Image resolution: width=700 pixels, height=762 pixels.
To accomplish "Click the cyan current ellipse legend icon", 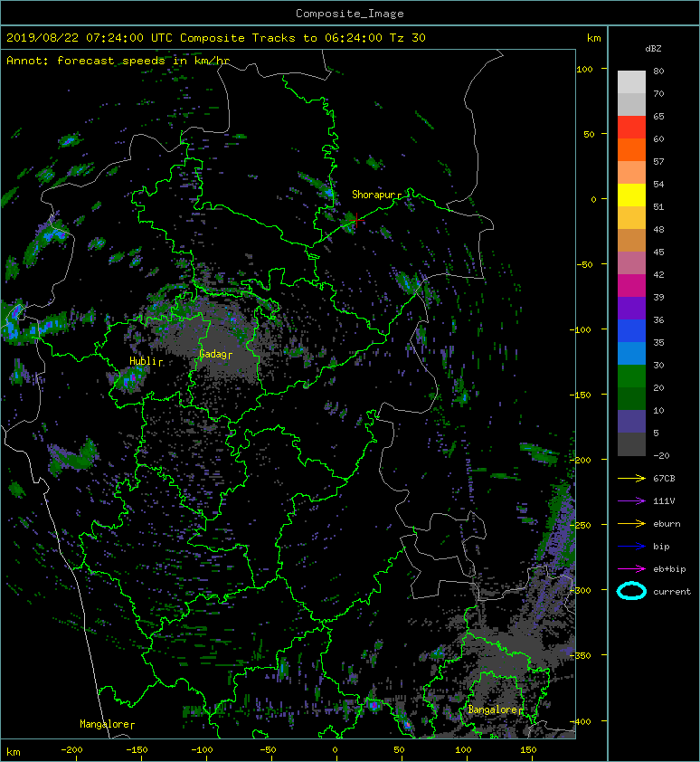I will [x=631, y=591].
